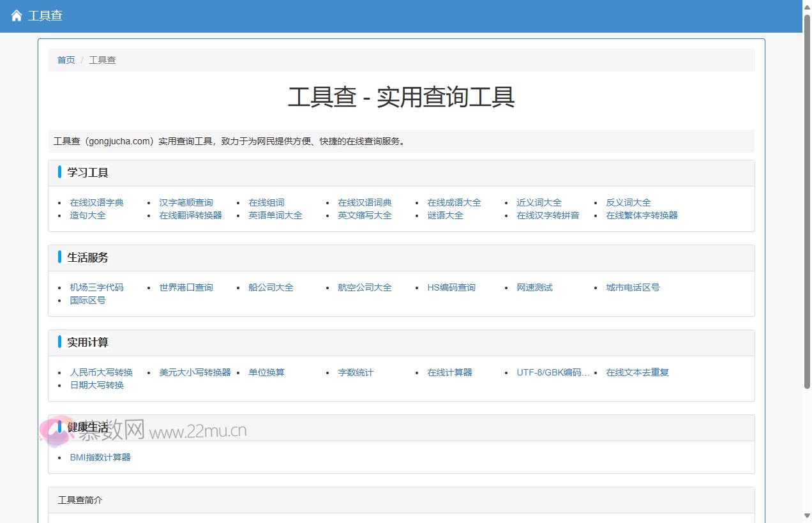
Task: Click the 机场三字代码 link
Action: click(x=96, y=287)
